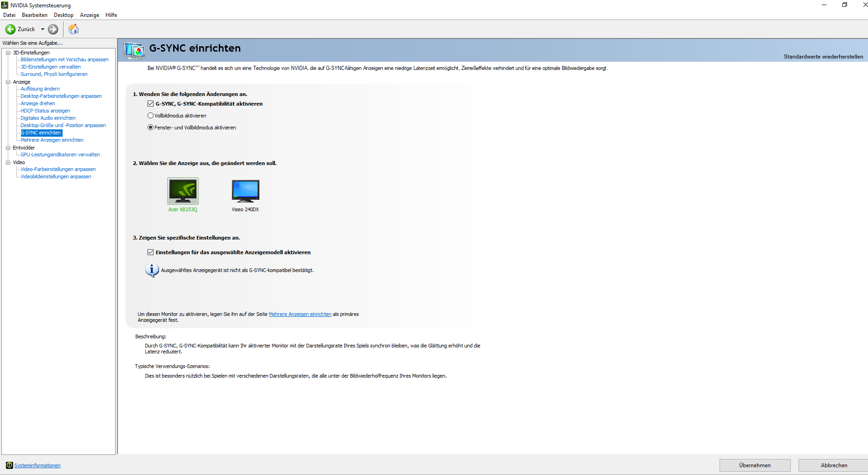Open Videobildeinstellungen anpassen

56,176
